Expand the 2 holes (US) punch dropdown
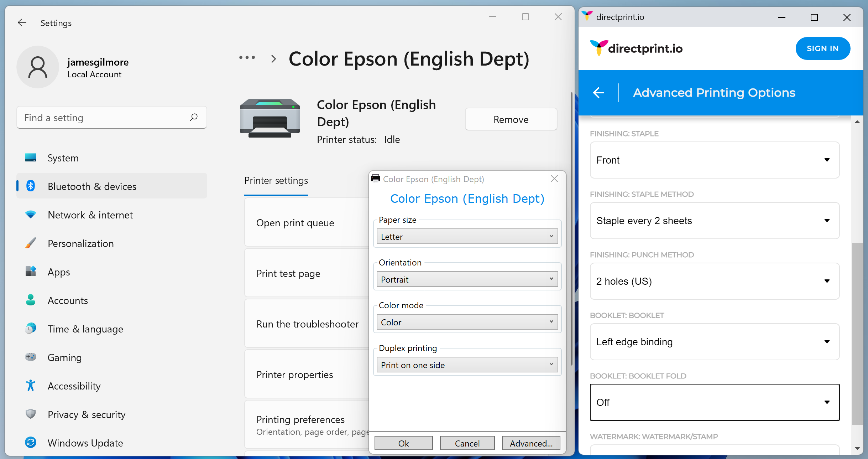This screenshot has width=868, height=459. [715, 281]
